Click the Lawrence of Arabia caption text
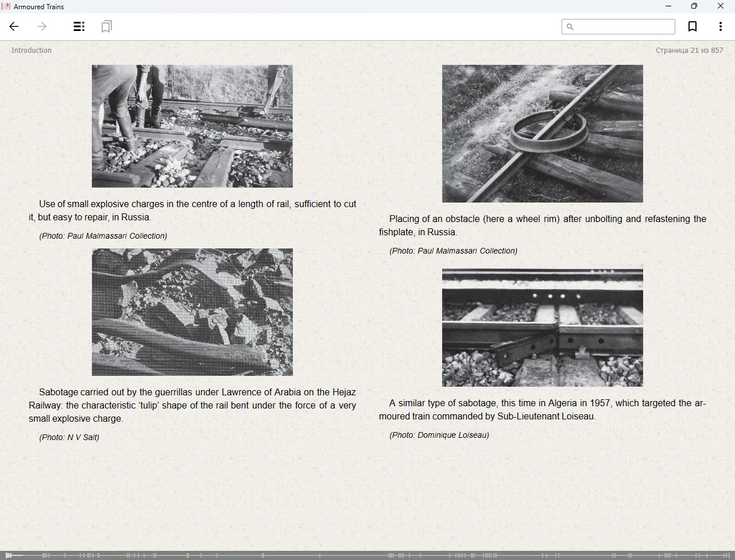Viewport: 735px width, 560px height. pyautogui.click(x=192, y=405)
